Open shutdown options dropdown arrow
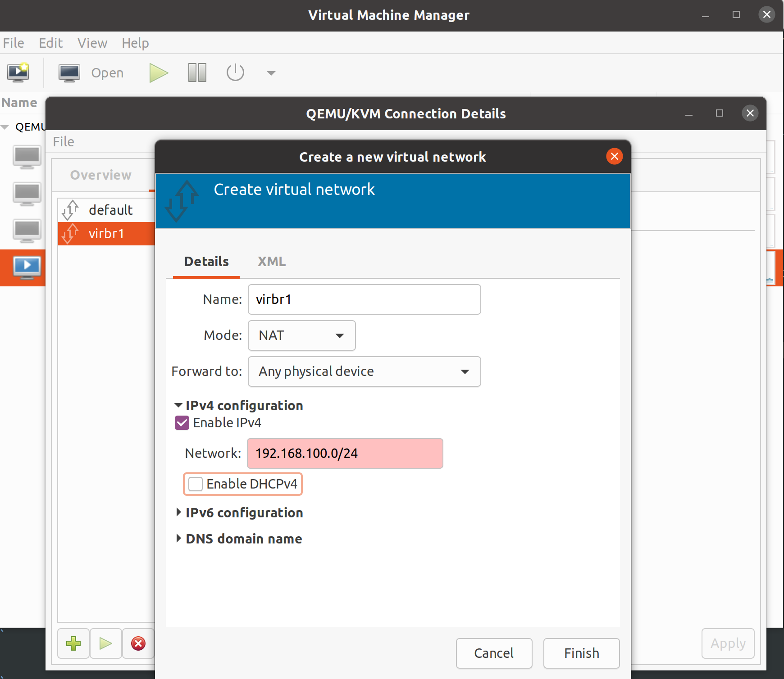 pyautogui.click(x=271, y=73)
